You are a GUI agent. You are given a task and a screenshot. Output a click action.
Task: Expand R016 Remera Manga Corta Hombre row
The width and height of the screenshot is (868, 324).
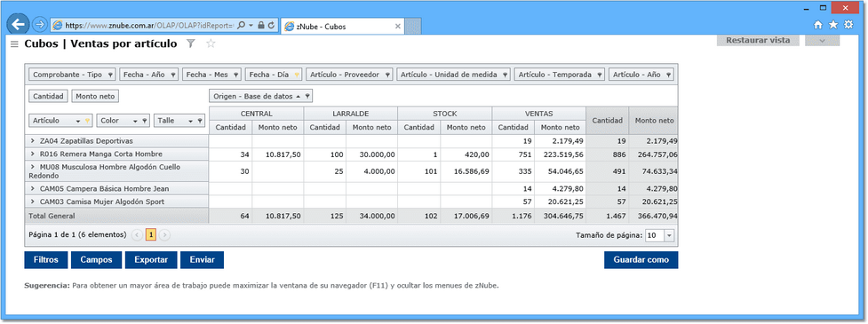coord(33,154)
